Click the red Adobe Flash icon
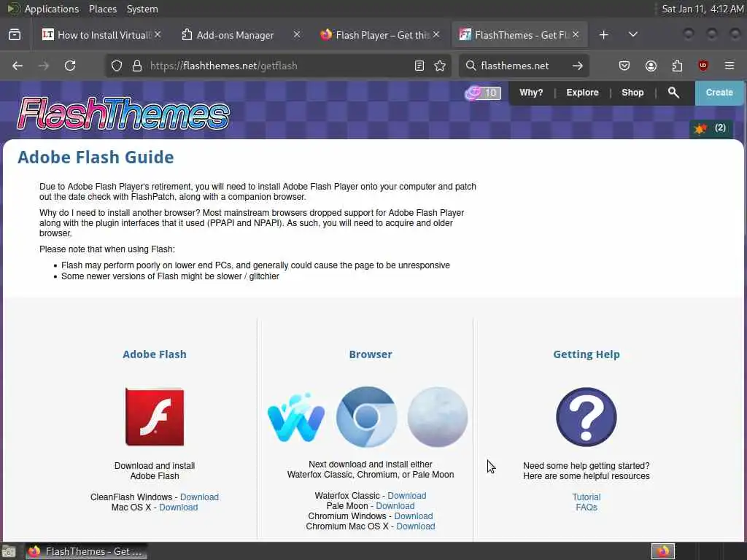 tap(155, 416)
